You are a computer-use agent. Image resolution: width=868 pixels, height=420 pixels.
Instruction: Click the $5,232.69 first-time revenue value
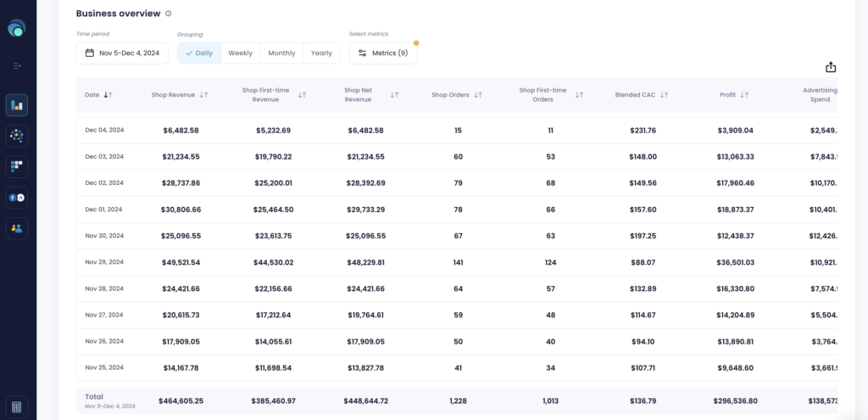point(274,130)
